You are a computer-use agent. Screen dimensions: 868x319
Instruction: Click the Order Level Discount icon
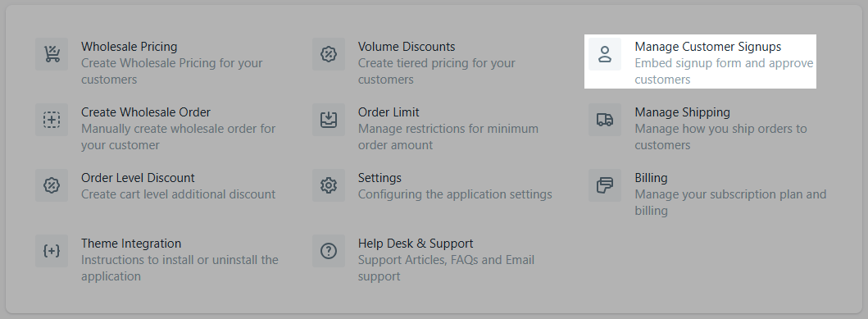pos(52,185)
